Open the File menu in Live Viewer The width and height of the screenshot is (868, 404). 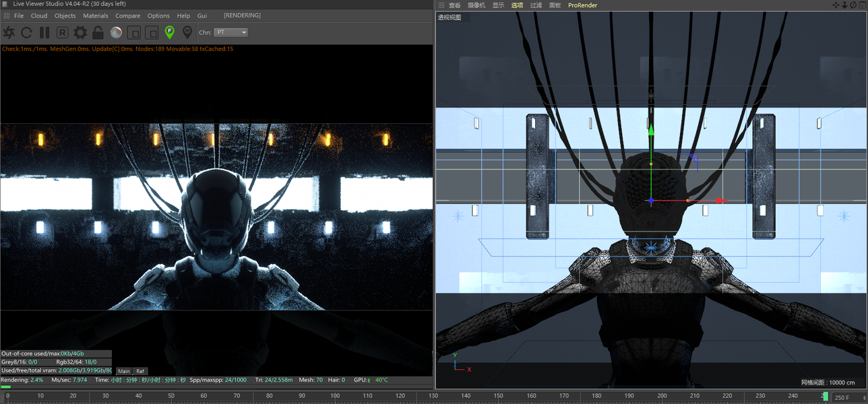[18, 15]
